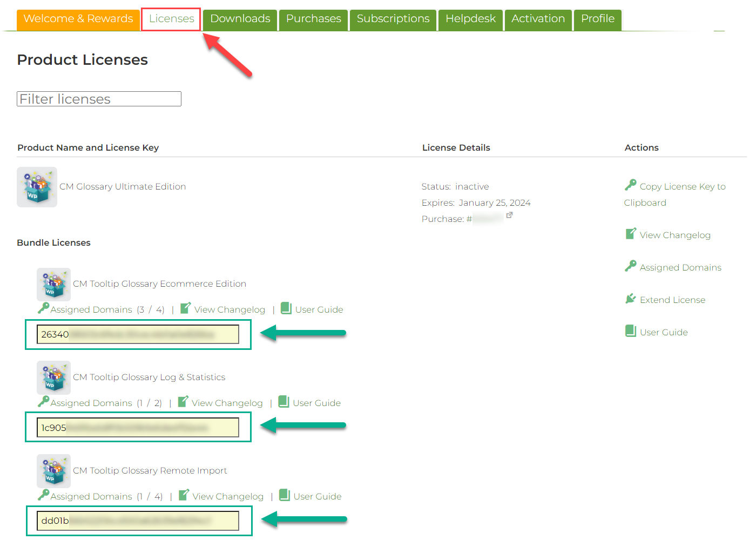Image resolution: width=756 pixels, height=540 pixels.
Task: Open the CM Tooltip Glossary Log & Statistics name
Action: tap(149, 377)
